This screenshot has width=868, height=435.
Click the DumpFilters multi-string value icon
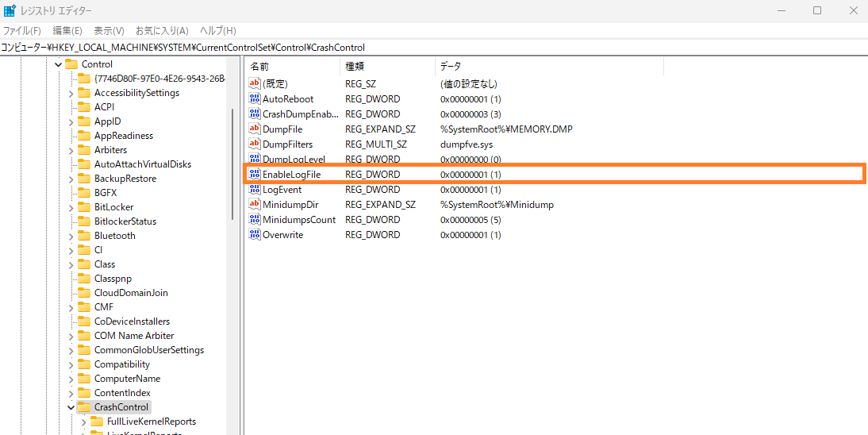255,144
